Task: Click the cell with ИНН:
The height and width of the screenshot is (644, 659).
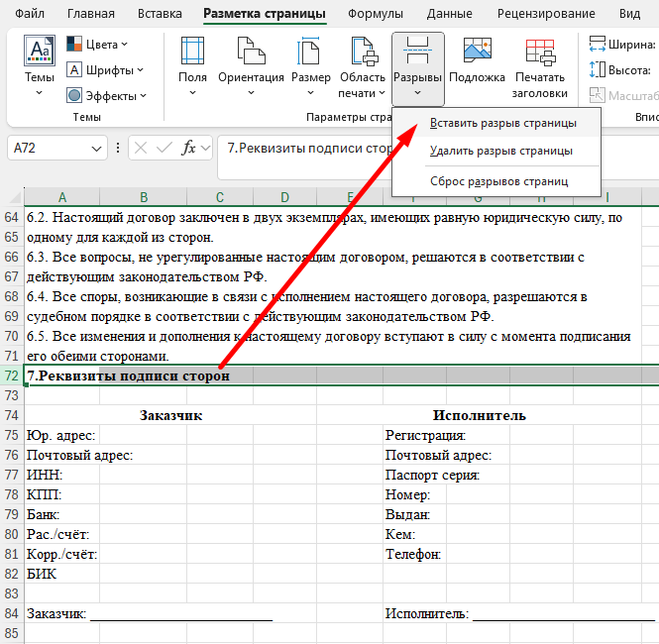Action: click(x=61, y=475)
